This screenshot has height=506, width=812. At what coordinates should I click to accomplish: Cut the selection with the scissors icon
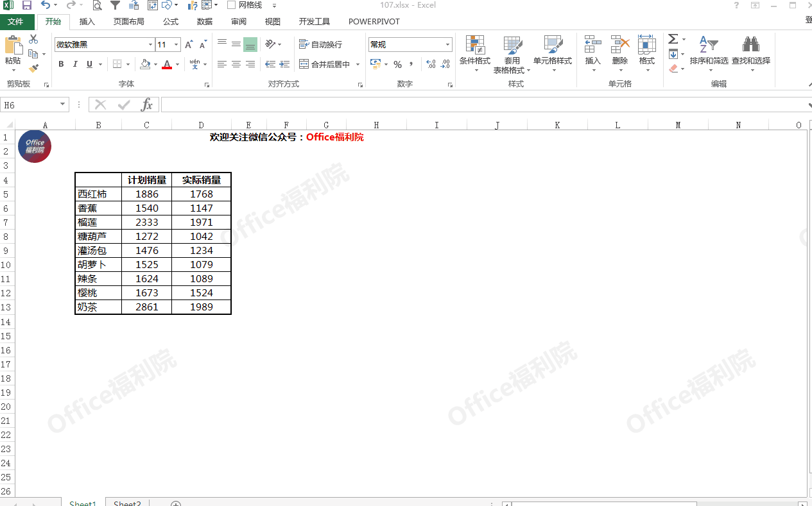tap(33, 39)
